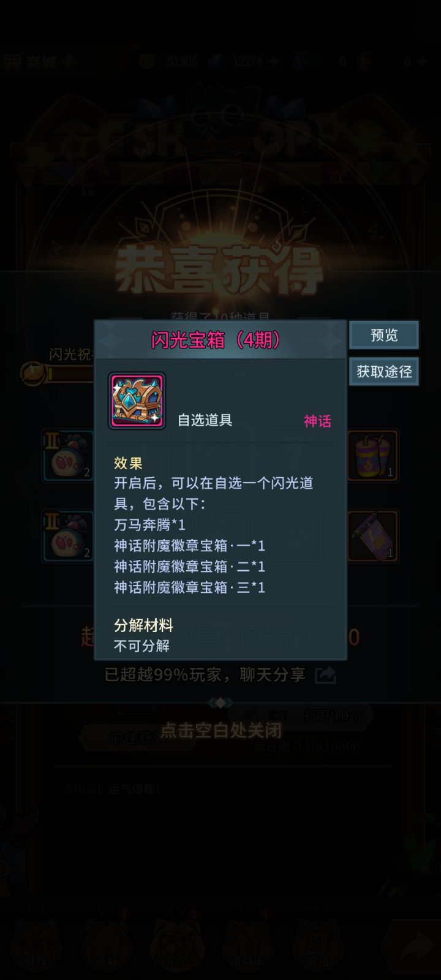Viewport: 441px width, 980px height.
Task: Tap the share arrow beside 聊天分享
Action: [325, 674]
